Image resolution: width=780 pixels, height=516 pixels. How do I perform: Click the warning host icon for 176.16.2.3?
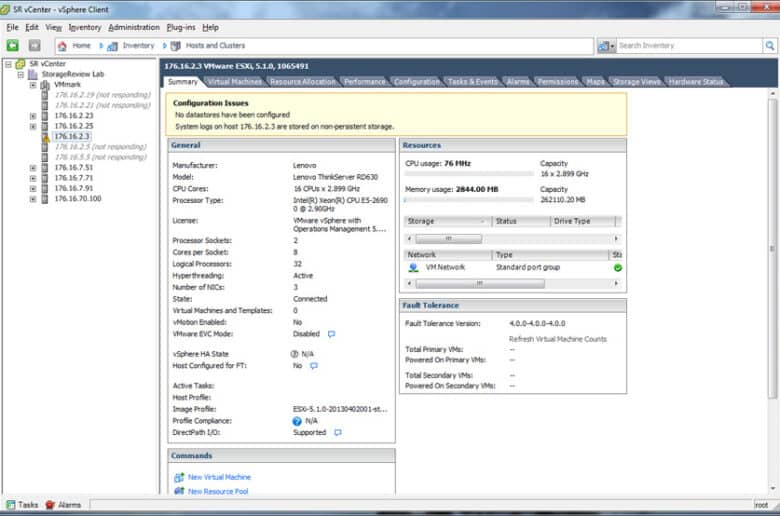(x=45, y=136)
